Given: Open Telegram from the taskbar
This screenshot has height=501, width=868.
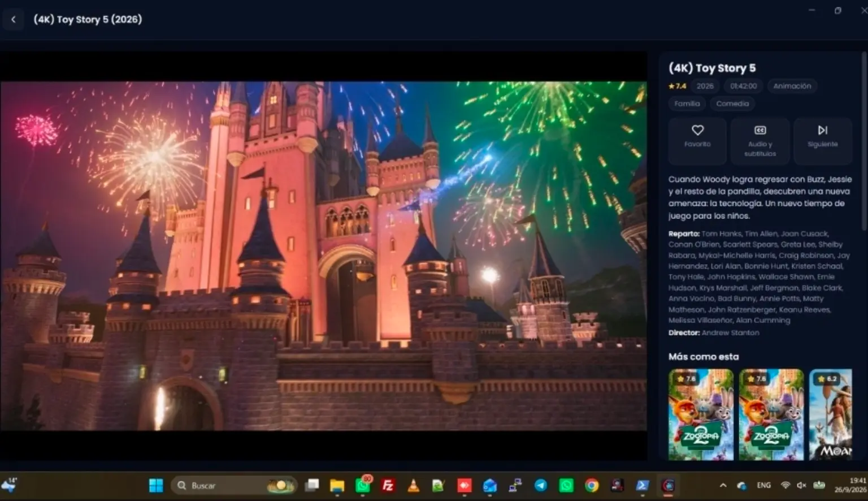Looking at the screenshot, I should coord(541,485).
